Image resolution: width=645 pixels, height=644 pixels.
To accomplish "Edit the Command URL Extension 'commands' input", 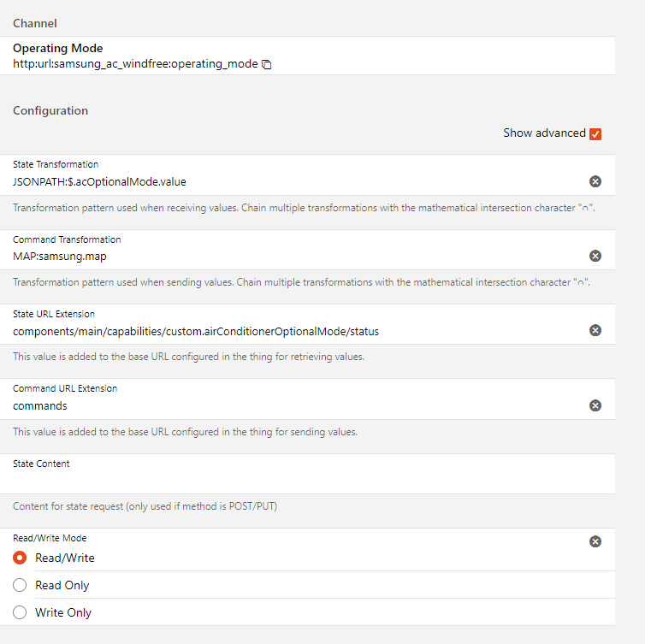I will coord(291,405).
